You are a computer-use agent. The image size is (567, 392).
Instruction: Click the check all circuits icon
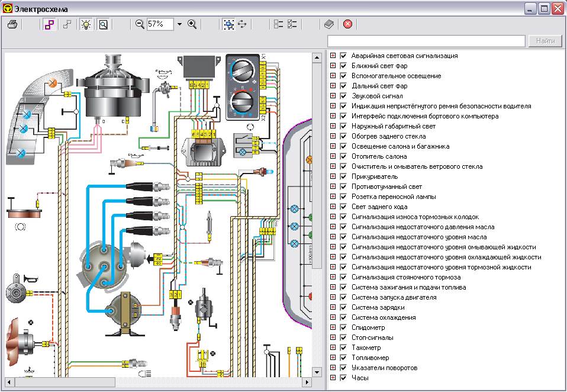coord(292,24)
